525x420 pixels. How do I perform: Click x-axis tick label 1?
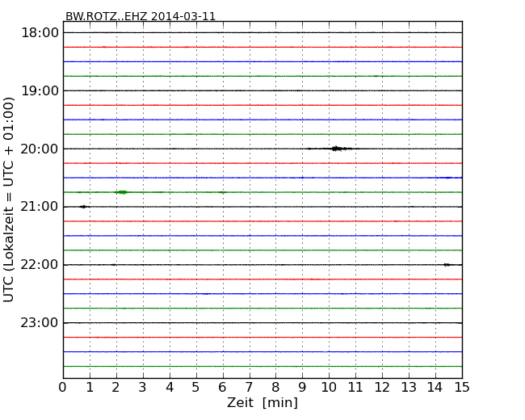[x=90, y=388]
